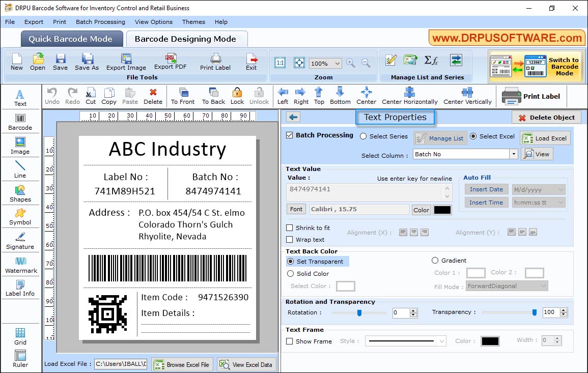The image size is (588, 373).
Task: Select the Shapes tool
Action: tap(20, 193)
